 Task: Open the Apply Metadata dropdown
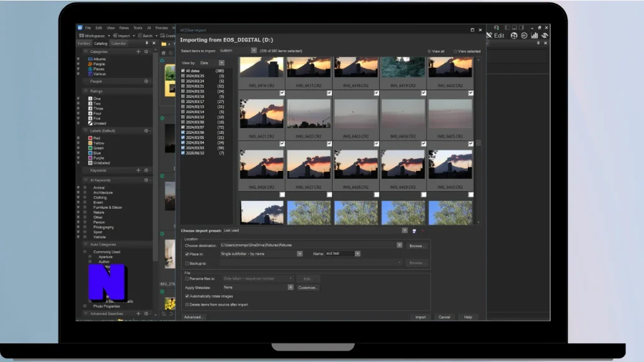pyautogui.click(x=291, y=287)
